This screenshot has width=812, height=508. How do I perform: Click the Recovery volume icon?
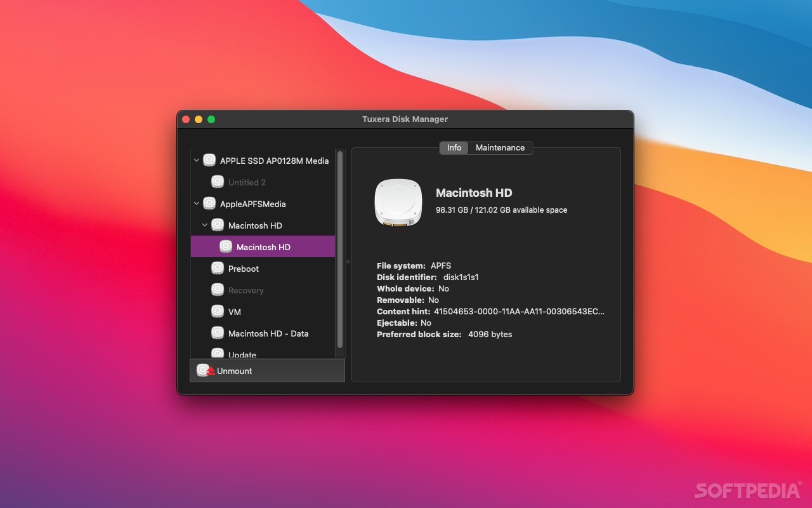pos(218,290)
